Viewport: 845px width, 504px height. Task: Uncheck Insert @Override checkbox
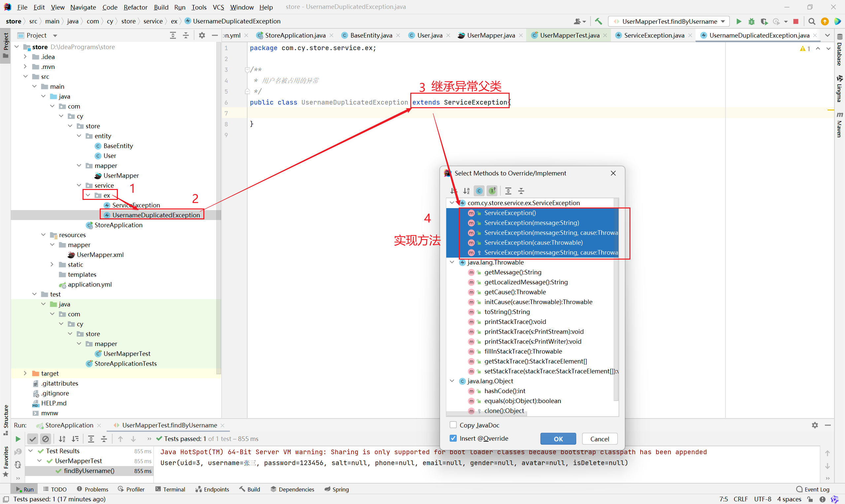(x=453, y=438)
